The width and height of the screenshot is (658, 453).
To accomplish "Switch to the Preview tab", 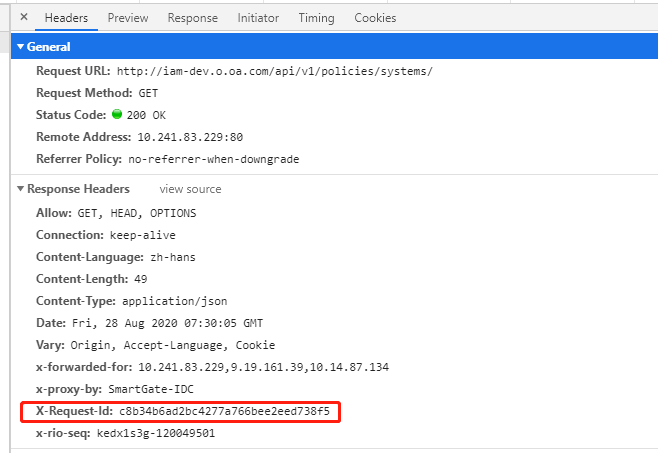I will (128, 18).
